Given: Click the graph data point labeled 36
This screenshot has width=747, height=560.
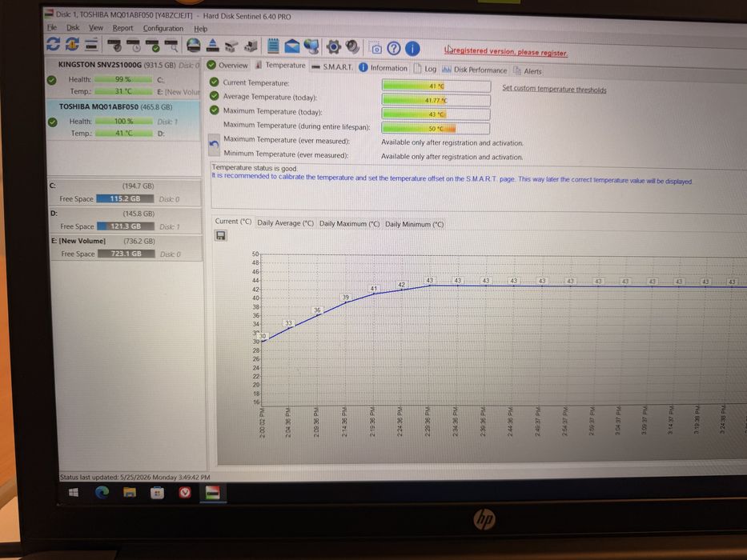Looking at the screenshot, I should (x=317, y=310).
